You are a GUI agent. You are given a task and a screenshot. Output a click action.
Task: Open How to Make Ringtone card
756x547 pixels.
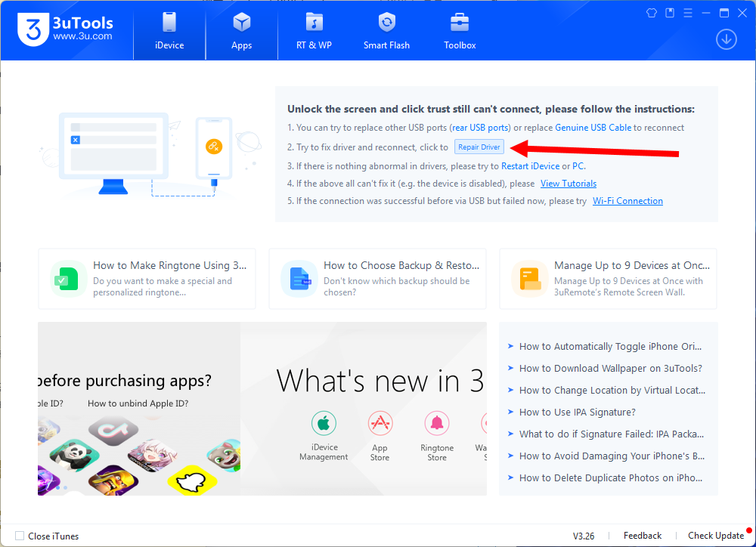point(147,279)
